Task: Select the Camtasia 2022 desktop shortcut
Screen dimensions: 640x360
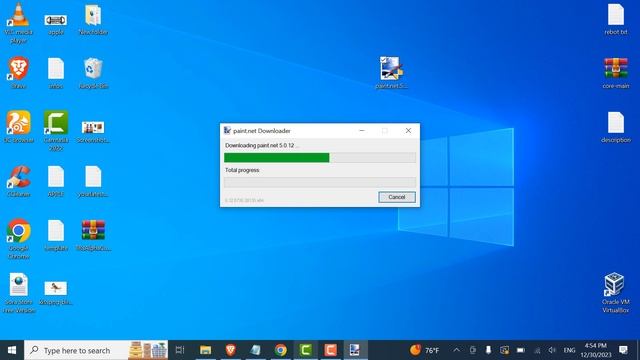Action: [56, 131]
